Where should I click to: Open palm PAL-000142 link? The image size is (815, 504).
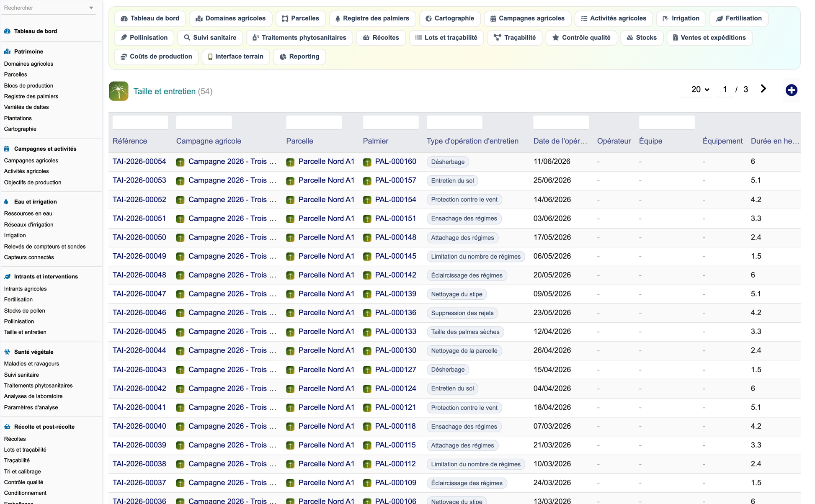click(x=395, y=275)
